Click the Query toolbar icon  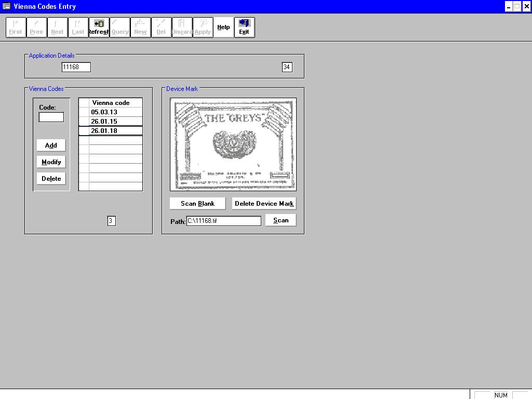(119, 27)
